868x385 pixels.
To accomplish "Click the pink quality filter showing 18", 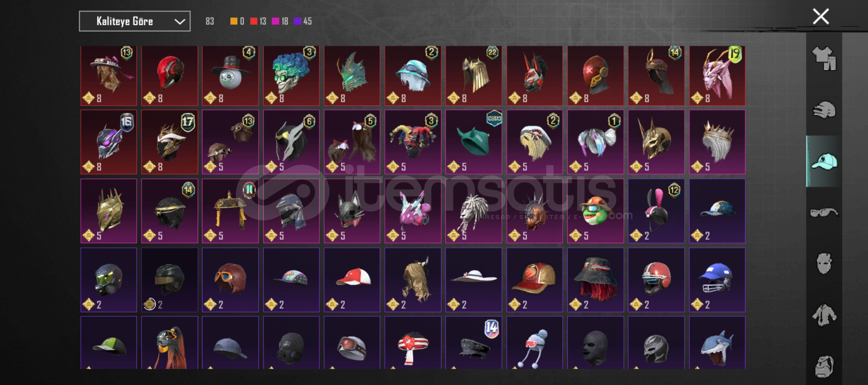I will point(280,21).
